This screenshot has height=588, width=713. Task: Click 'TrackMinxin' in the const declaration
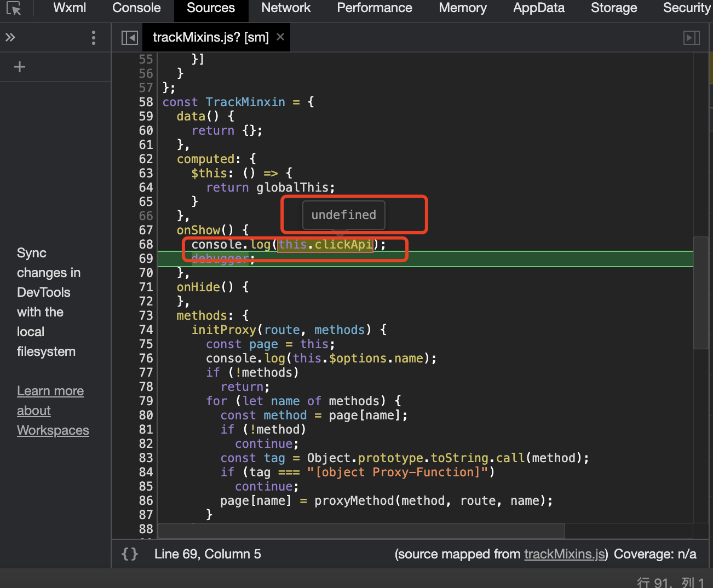(x=245, y=102)
